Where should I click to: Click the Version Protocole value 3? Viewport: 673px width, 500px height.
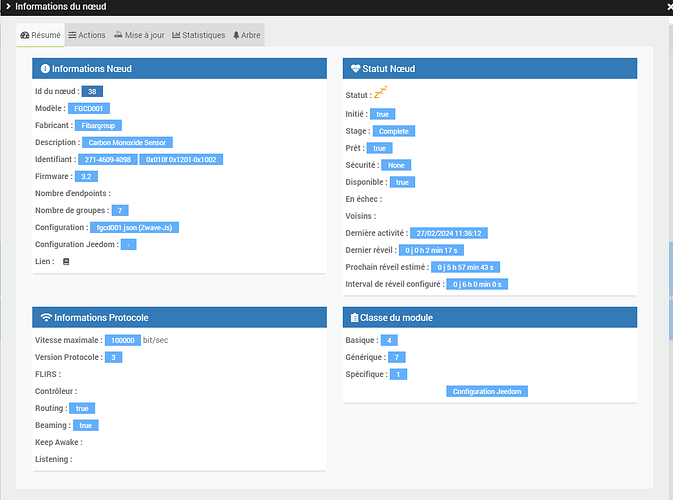pyautogui.click(x=113, y=358)
